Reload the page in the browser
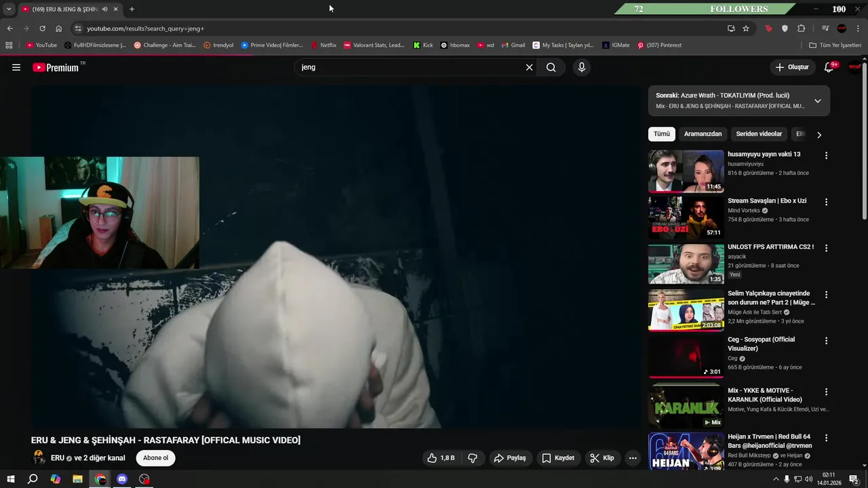The width and height of the screenshot is (868, 488). point(42,28)
